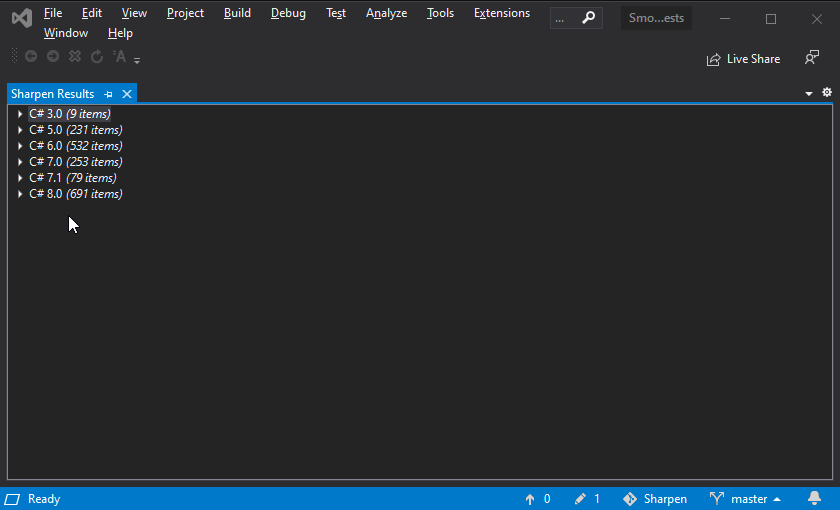Expand the C# 6.0 node

tap(20, 146)
